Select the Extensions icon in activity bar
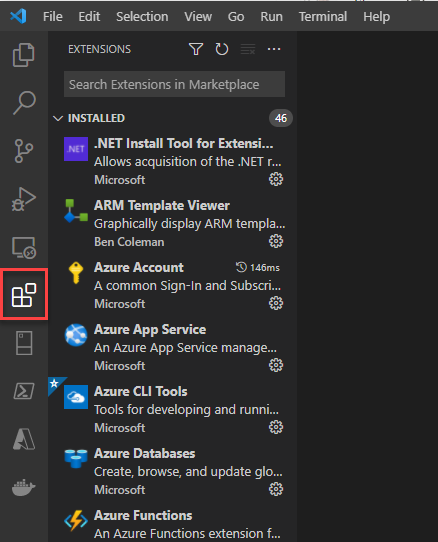Screen dimensions: 438x542 point(24,295)
